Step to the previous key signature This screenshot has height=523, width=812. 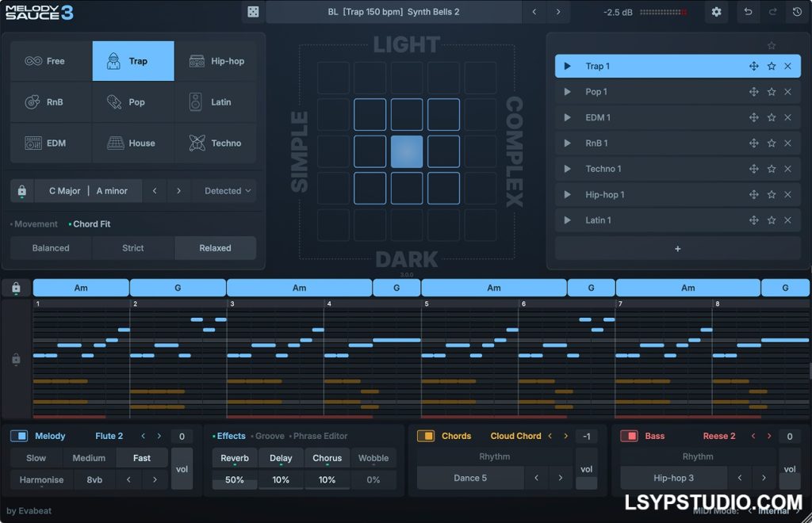[x=155, y=191]
